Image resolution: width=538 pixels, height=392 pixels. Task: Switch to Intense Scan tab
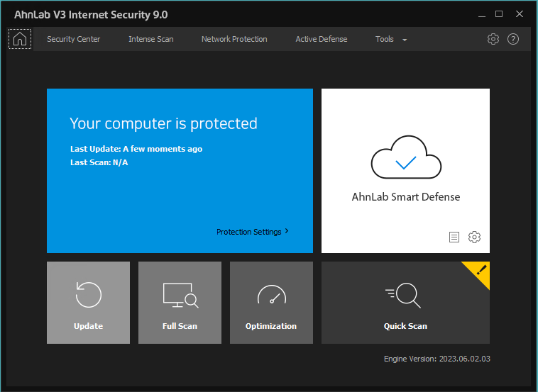tap(150, 39)
